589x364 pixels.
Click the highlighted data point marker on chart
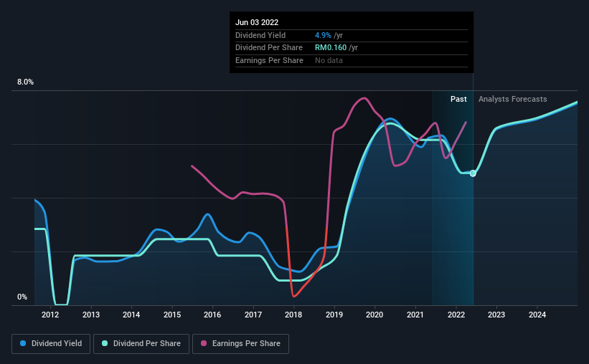(x=473, y=173)
